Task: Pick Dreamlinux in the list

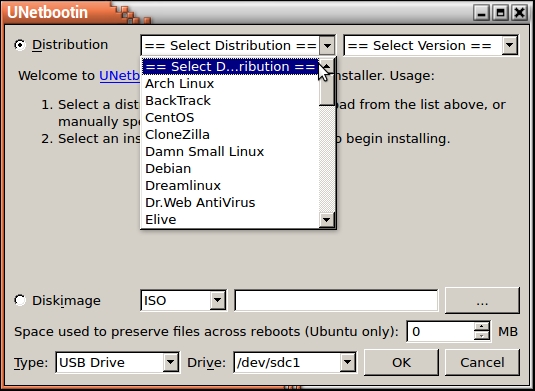Action: click(x=230, y=186)
